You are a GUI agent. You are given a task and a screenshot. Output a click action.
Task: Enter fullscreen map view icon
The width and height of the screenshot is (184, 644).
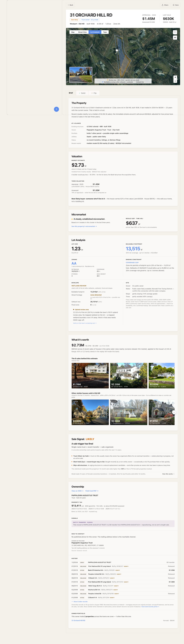pyautogui.click(x=175, y=32)
